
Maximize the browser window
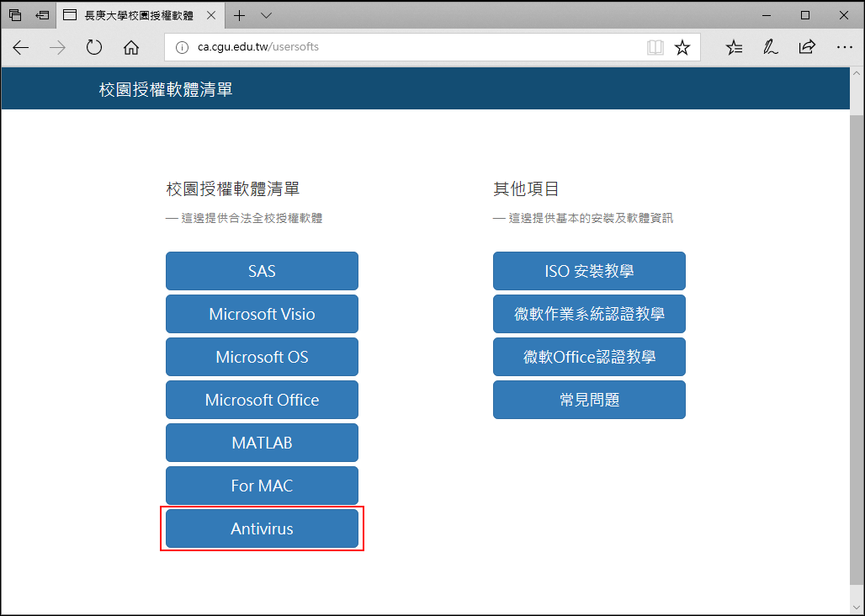(805, 15)
